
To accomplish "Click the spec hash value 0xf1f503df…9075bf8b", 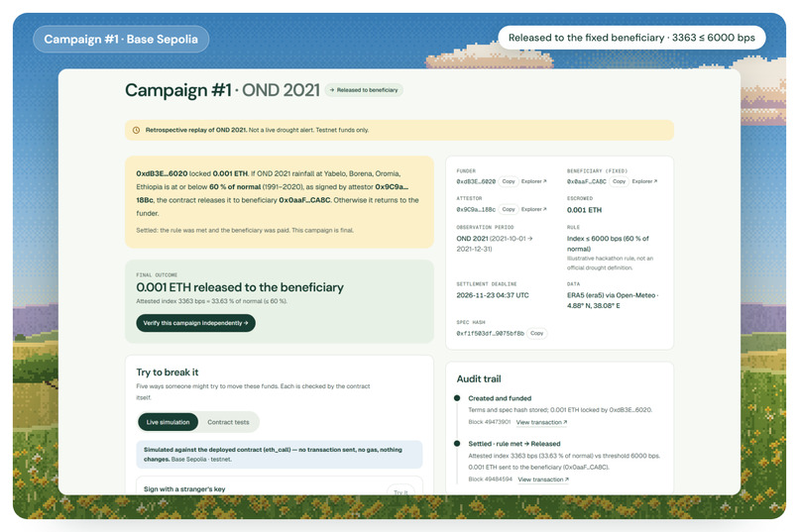I will tap(490, 334).
